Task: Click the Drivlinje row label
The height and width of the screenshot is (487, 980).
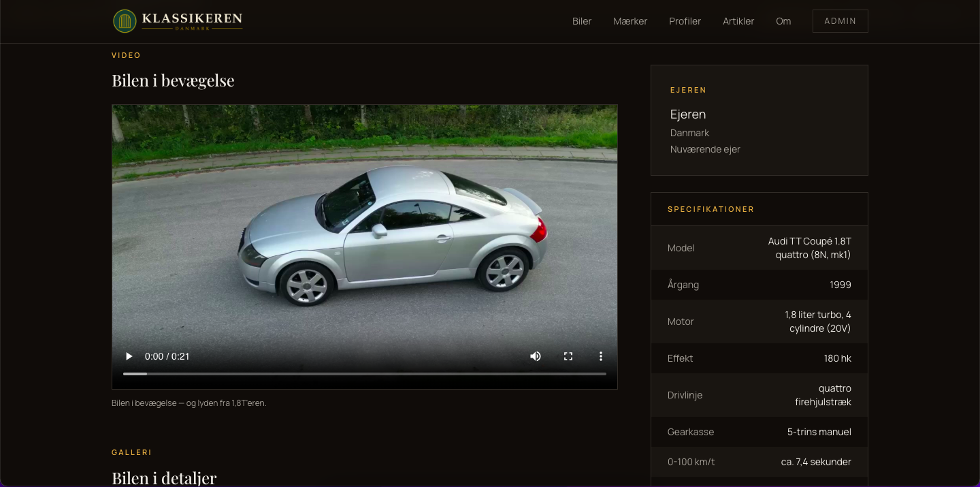Action: pyautogui.click(x=685, y=395)
